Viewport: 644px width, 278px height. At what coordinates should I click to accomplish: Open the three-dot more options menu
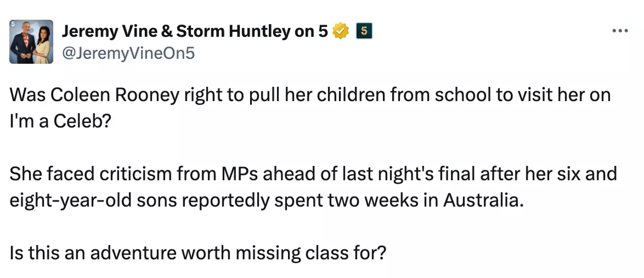[x=620, y=31]
